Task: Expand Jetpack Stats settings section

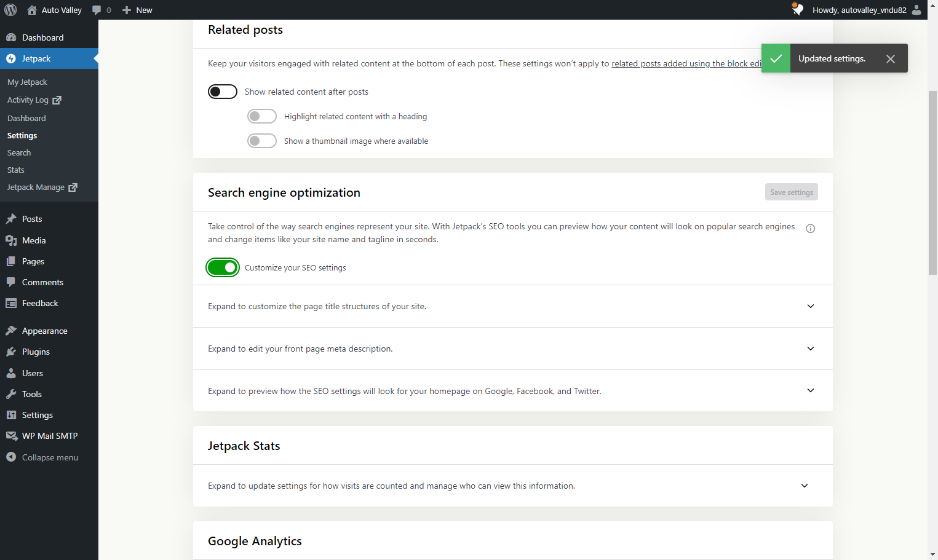Action: (x=513, y=486)
